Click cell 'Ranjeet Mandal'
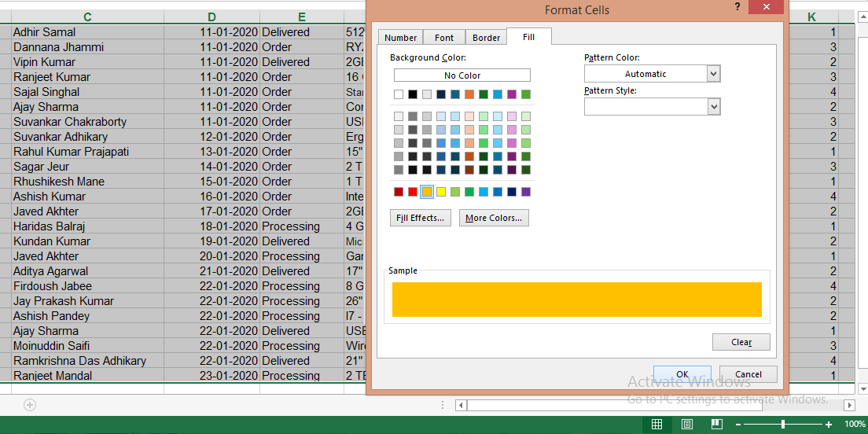The image size is (868, 434). point(87,376)
